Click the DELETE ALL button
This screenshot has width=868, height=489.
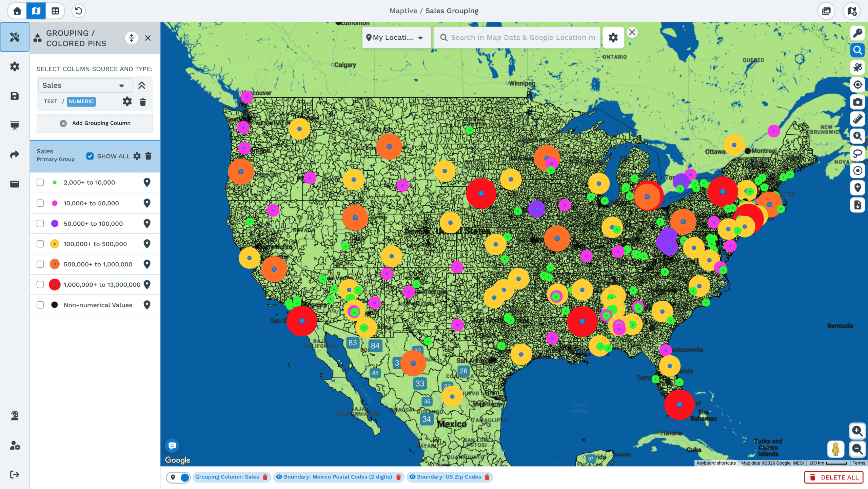tap(834, 477)
